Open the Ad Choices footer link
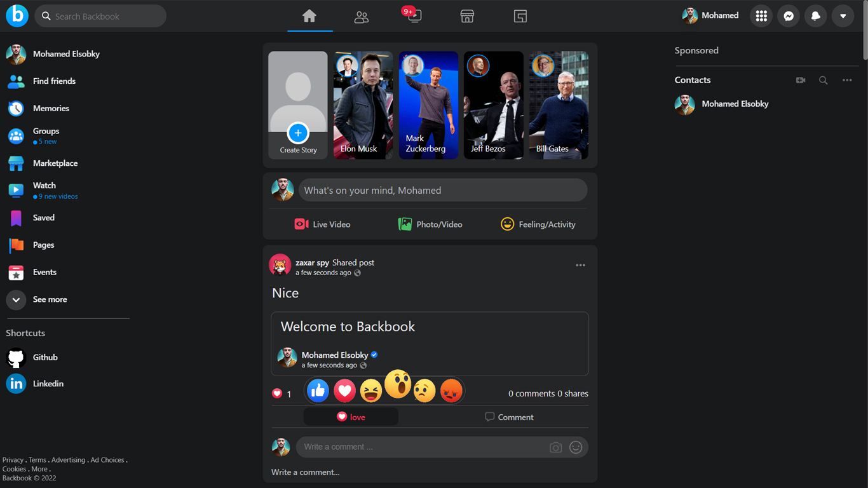868x488 pixels. pos(107,460)
